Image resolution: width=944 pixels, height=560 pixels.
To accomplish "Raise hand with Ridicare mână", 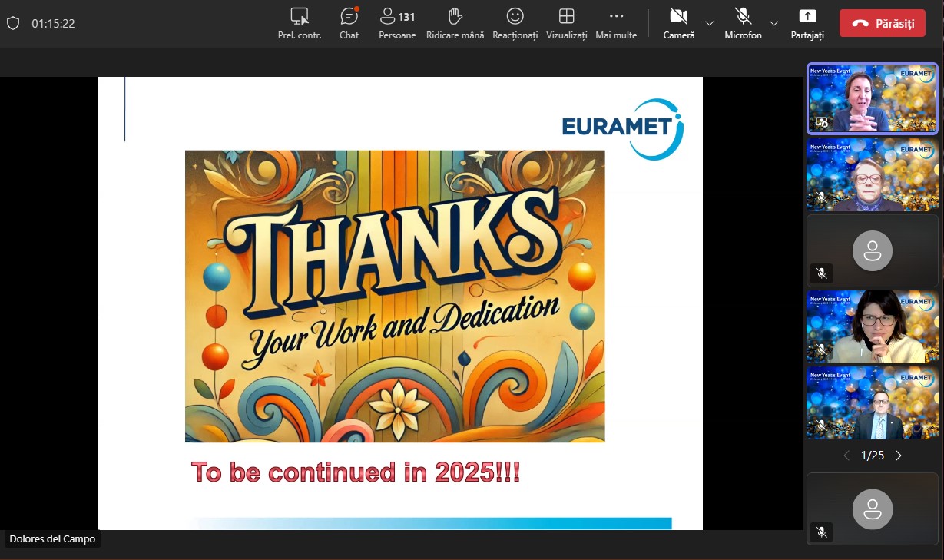I will click(x=455, y=23).
